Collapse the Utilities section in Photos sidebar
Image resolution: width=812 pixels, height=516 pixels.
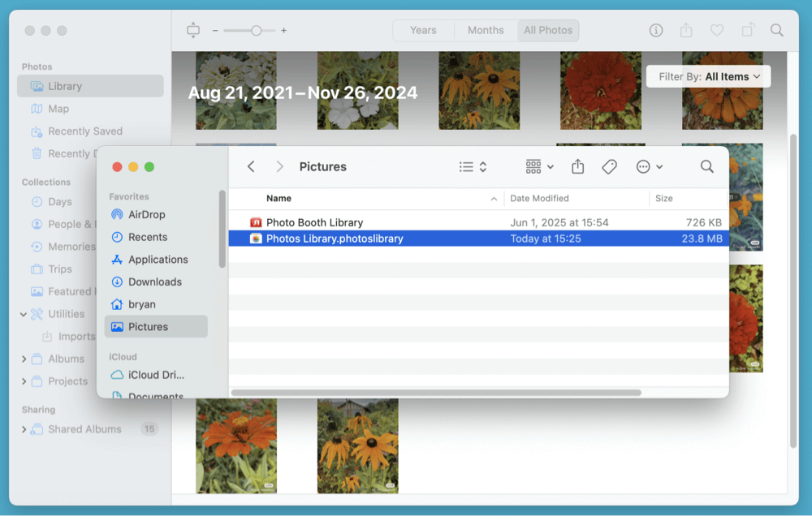point(23,314)
